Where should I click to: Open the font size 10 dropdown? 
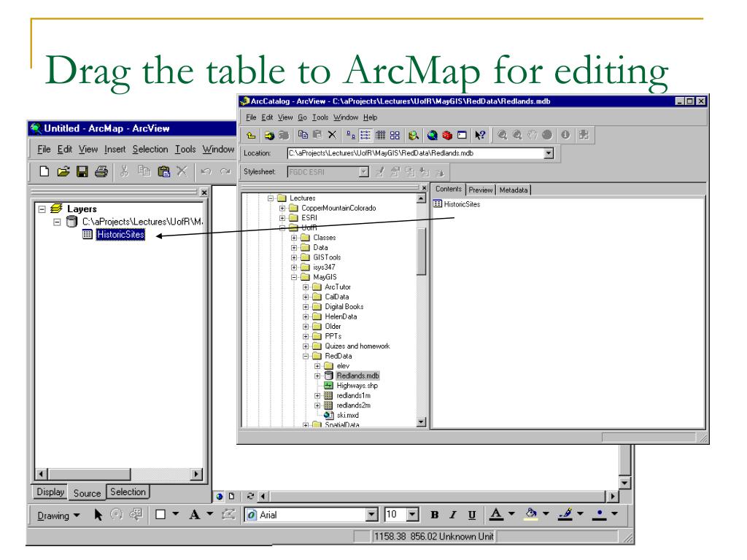click(x=413, y=515)
